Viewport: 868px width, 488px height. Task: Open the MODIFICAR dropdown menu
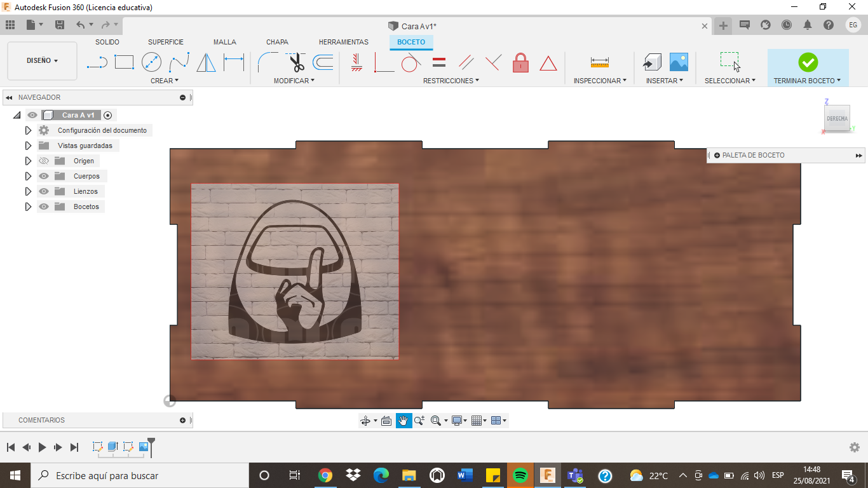coord(295,80)
